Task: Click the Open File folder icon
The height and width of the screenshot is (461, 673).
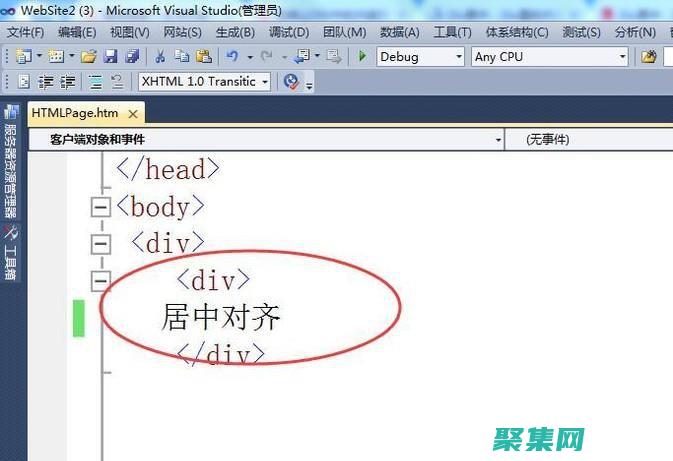Action: click(88, 57)
